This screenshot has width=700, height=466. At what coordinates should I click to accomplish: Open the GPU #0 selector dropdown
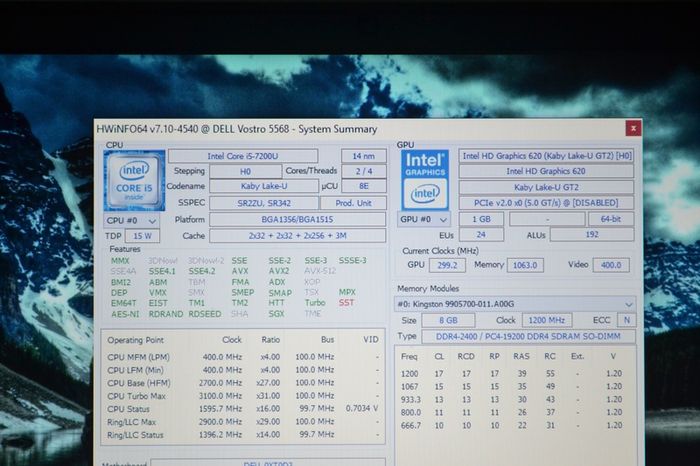point(424,219)
